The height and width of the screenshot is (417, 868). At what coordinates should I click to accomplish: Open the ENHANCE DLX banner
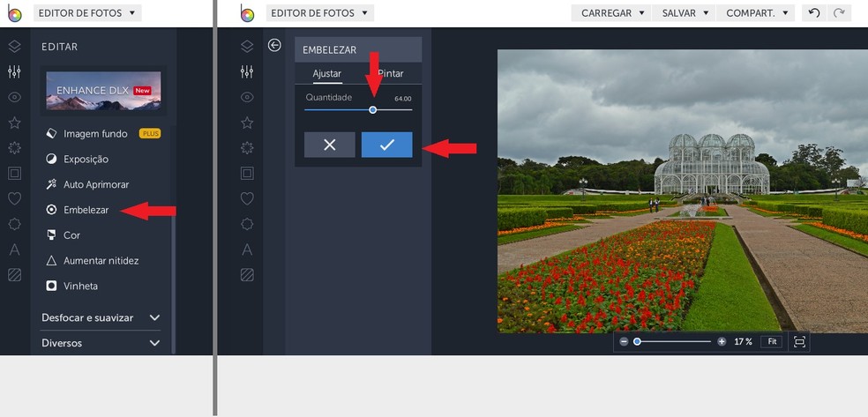pos(103,91)
